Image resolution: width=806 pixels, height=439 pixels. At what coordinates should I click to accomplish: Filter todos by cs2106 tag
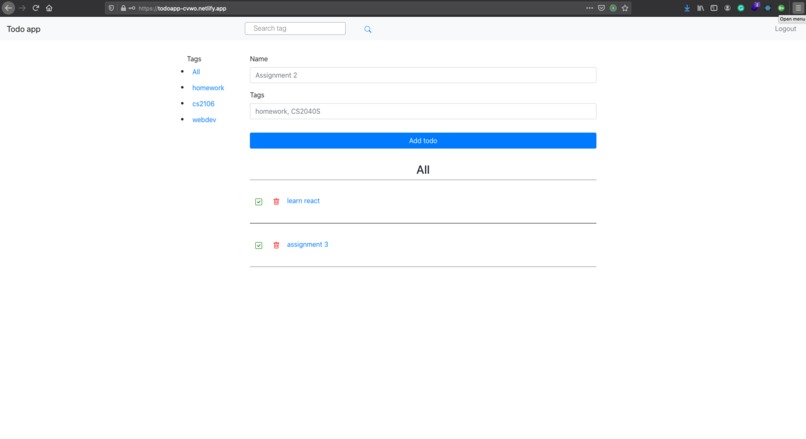click(204, 104)
